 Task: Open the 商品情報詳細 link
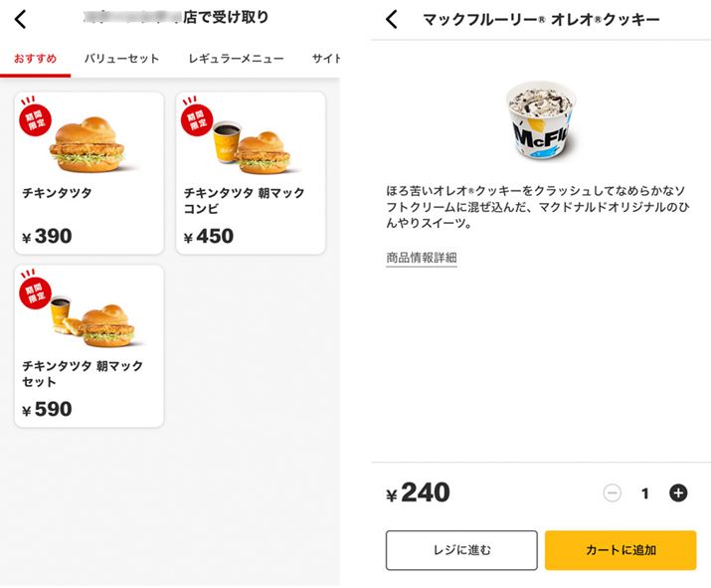(422, 258)
